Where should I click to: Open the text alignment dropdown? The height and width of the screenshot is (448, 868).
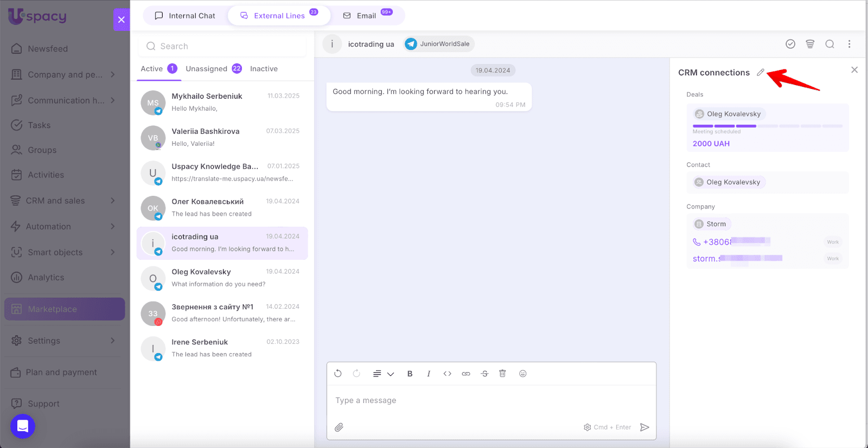pos(383,374)
